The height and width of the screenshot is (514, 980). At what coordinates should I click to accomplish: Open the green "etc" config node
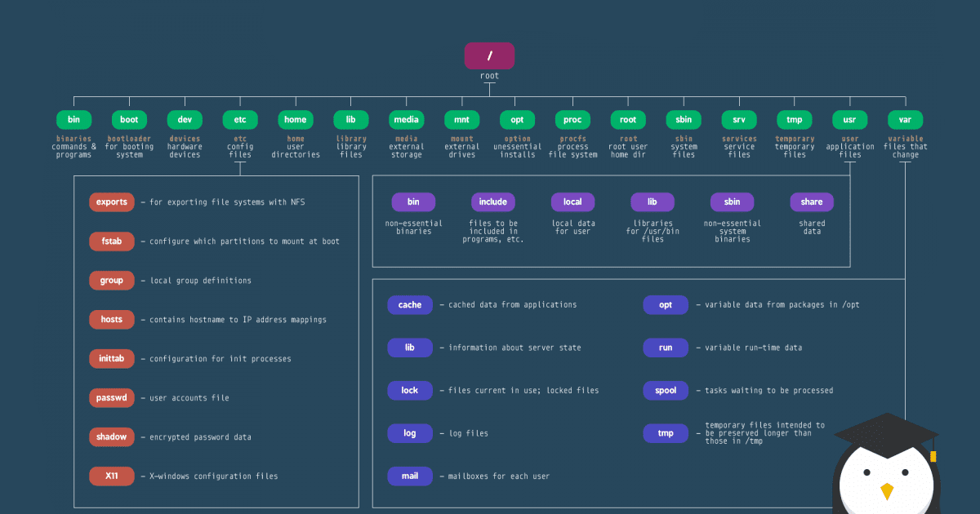click(240, 120)
